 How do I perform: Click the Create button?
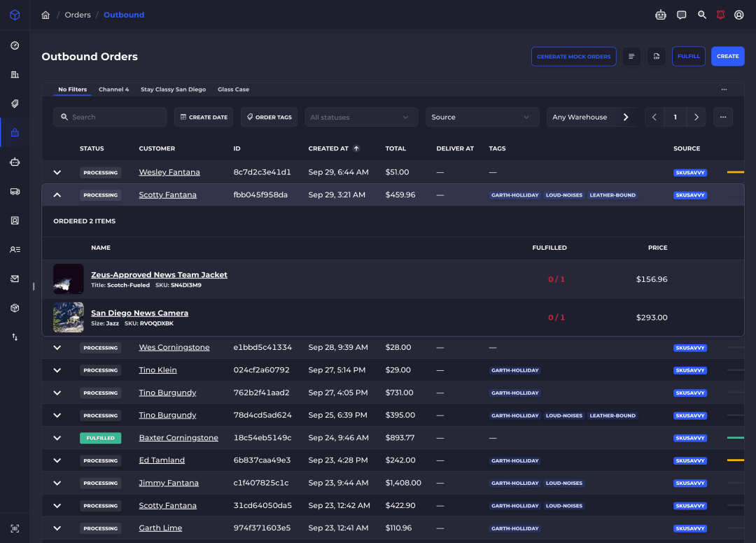[727, 57]
